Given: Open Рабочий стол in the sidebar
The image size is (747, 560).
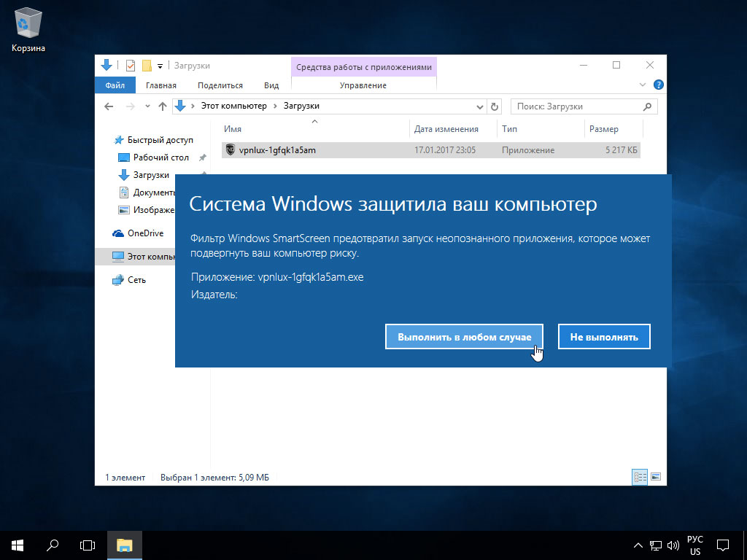Looking at the screenshot, I should [161, 157].
